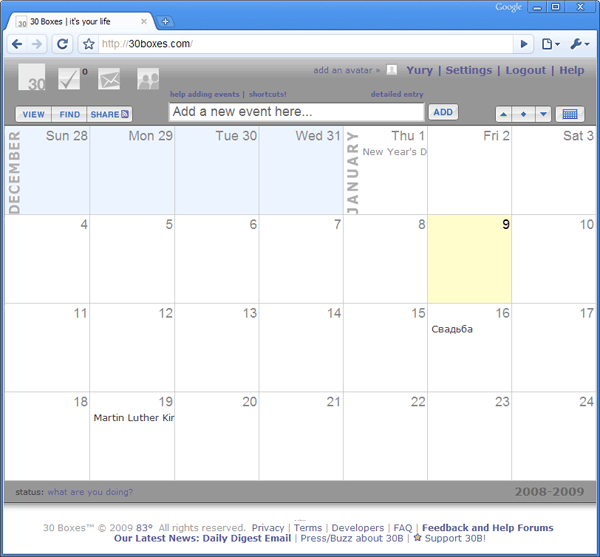Open the Help link
The height and width of the screenshot is (557, 600).
(x=572, y=70)
